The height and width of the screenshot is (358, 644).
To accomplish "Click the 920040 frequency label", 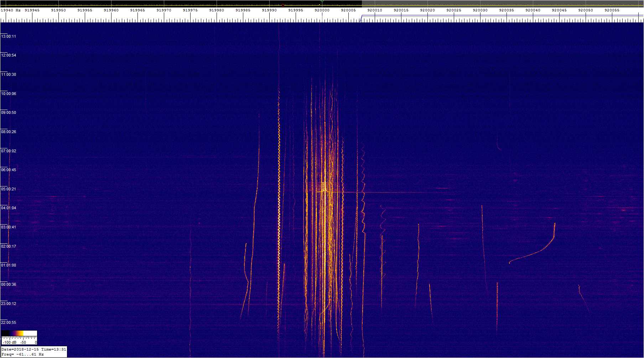I will [533, 10].
